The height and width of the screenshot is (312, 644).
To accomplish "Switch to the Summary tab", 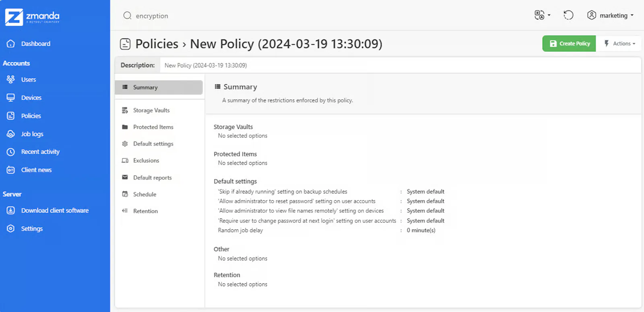I will (159, 87).
